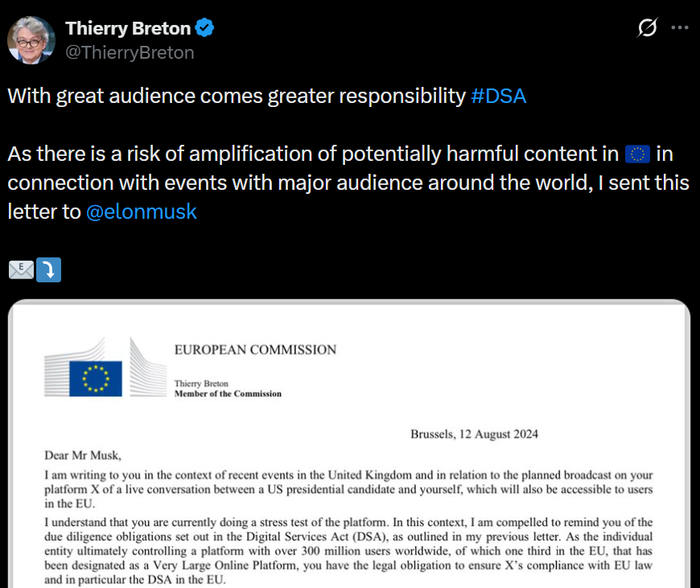Click the blue verified checkmark badge
The height and width of the screenshot is (588, 700).
(205, 28)
